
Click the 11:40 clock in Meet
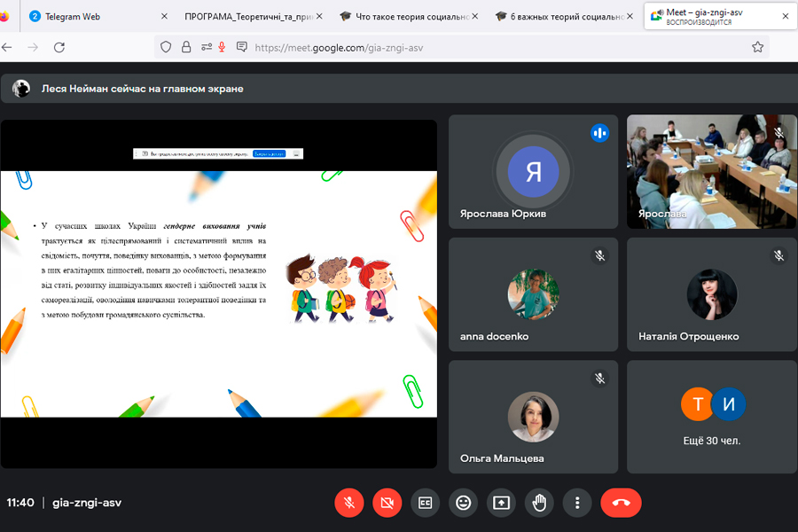(20, 503)
